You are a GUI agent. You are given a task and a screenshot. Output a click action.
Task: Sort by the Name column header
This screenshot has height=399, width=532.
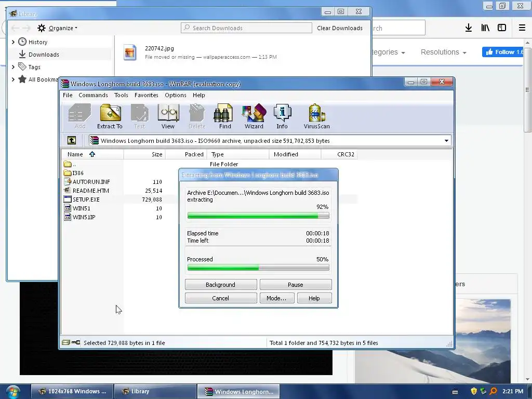point(92,154)
